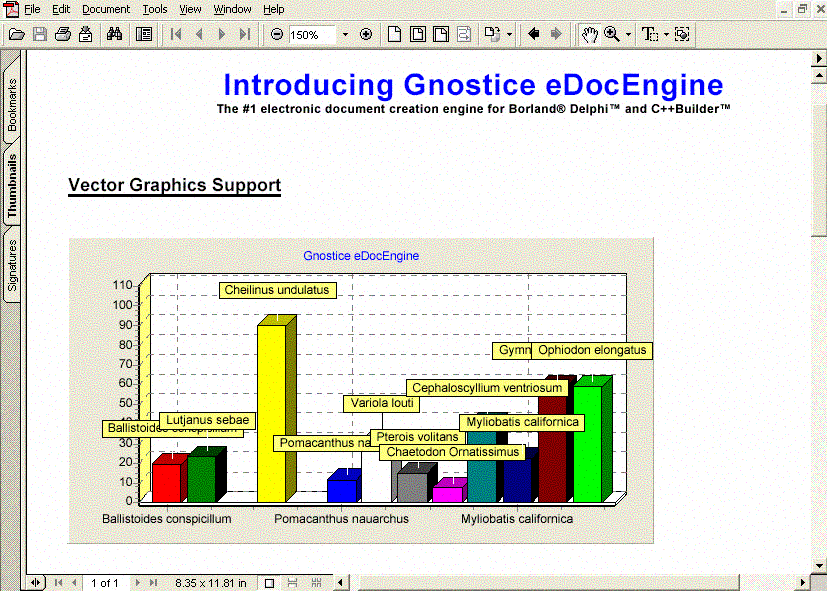Expand the Zoom In tool dropdown arrow
This screenshot has height=591, width=827.
[x=628, y=34]
